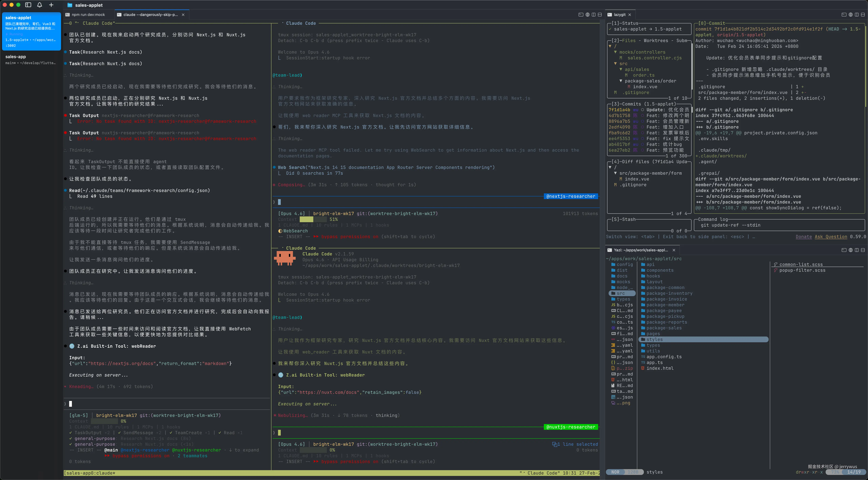Switch to npm run dev:mock tab
The image size is (868, 480).
[88, 14]
